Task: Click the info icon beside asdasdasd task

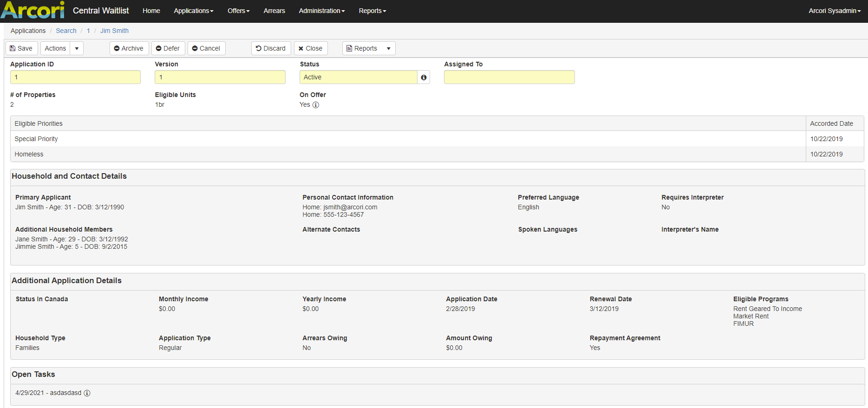Action: coord(87,393)
